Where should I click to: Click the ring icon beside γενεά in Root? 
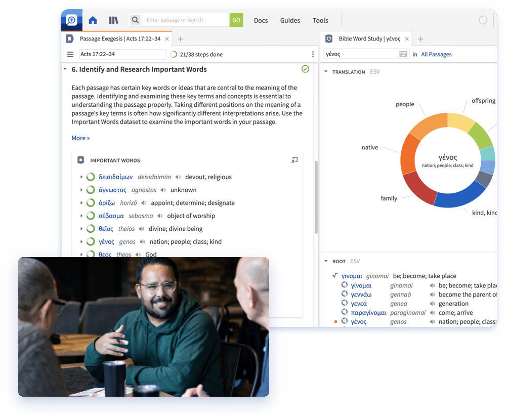tap(345, 303)
